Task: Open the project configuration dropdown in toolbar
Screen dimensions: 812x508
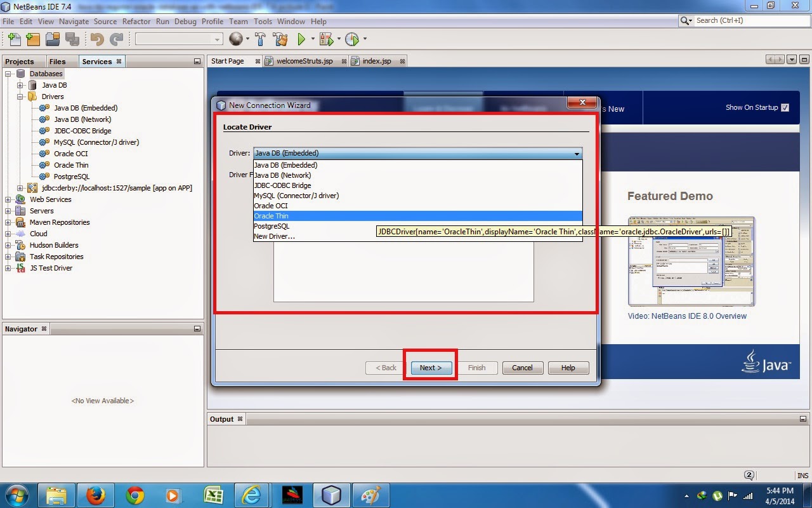Action: (x=218, y=39)
